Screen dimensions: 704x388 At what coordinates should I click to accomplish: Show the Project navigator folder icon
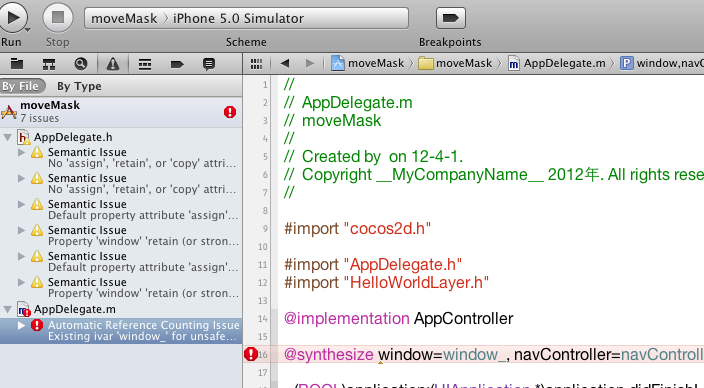coord(17,64)
